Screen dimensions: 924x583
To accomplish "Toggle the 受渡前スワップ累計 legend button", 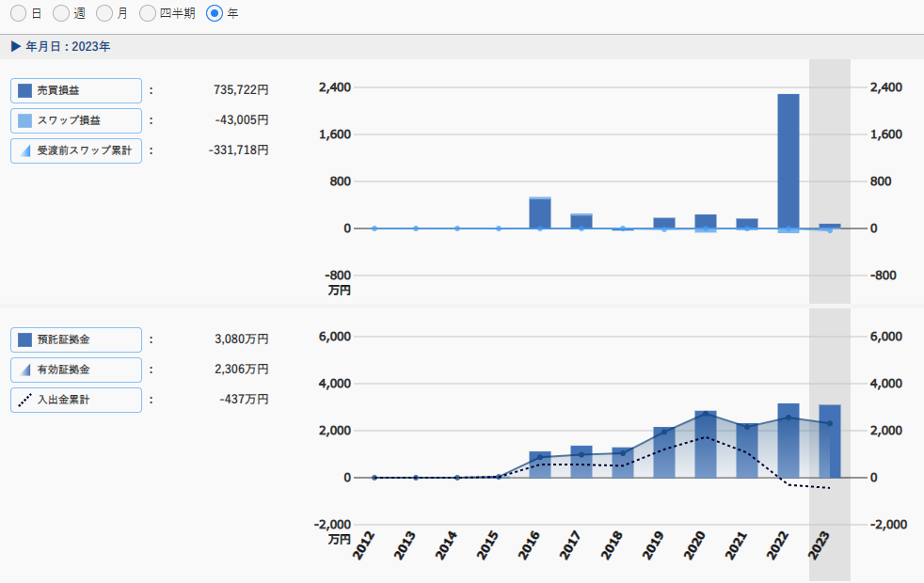I will coord(76,150).
